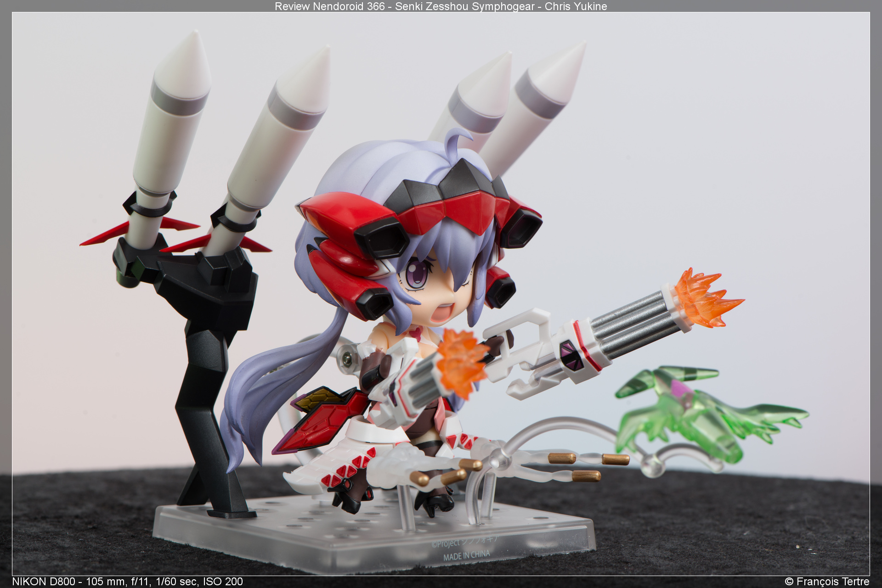This screenshot has width=882, height=588.
Task: Click the 'MADE IN CHINA' text on the figure base
Action: tap(467, 555)
